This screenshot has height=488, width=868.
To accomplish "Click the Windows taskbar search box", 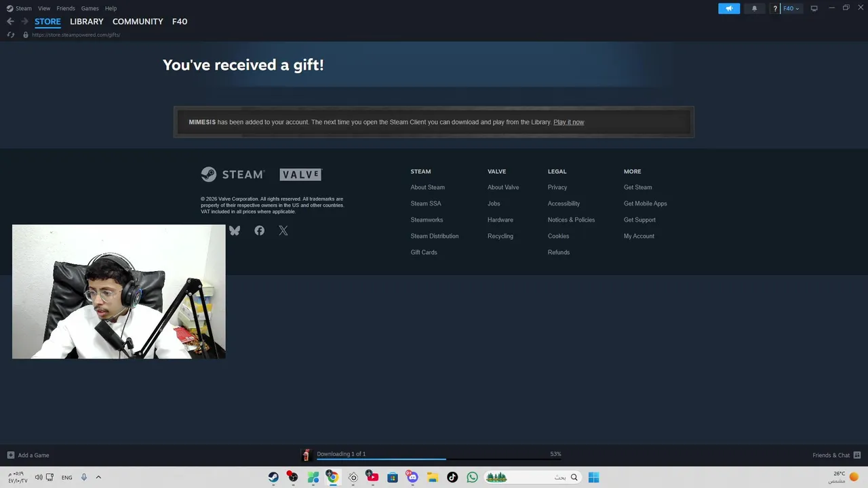I will (x=533, y=477).
